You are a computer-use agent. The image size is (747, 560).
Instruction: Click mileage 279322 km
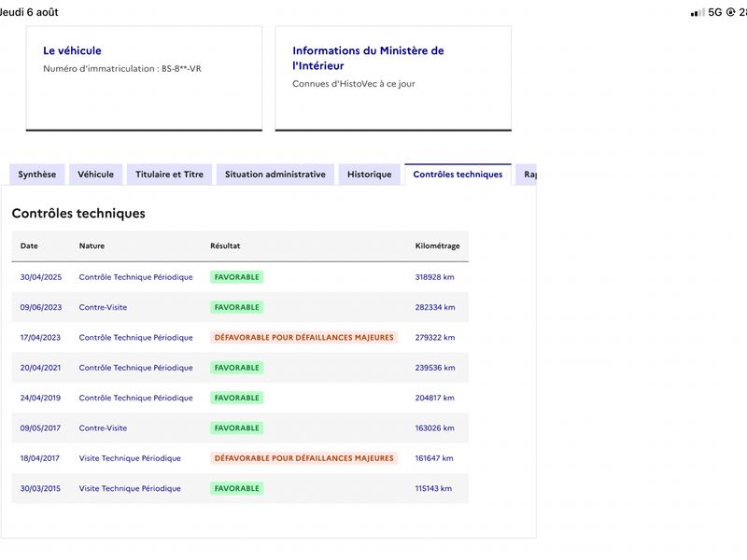tap(435, 338)
